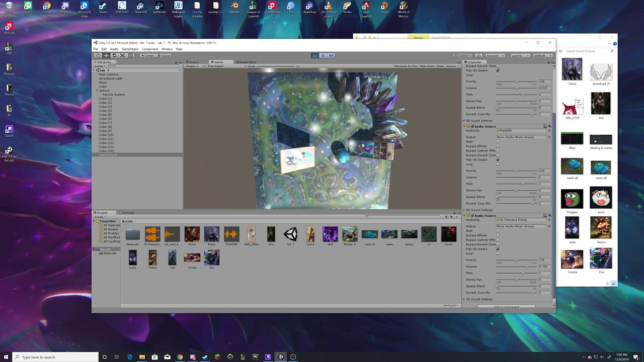This screenshot has height=362, width=644.
Task: Toggle Mute for Demacia Rising Audio Source
Action: pos(498,231)
